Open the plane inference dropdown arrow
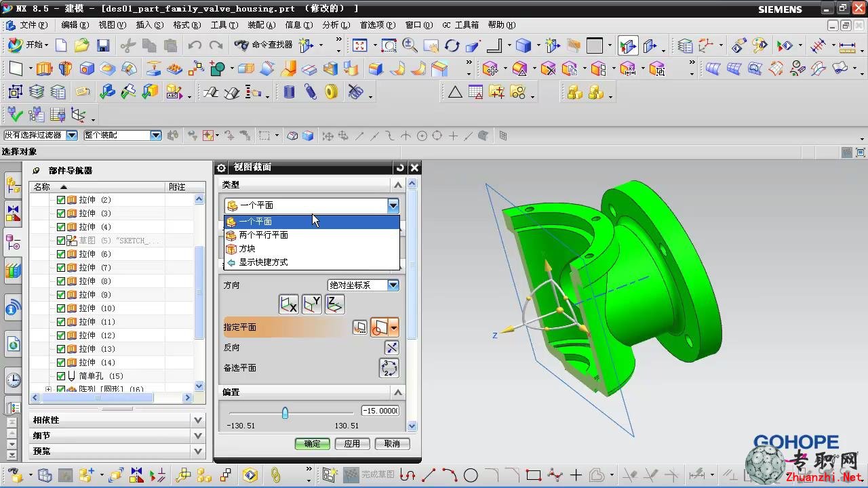 pos(394,328)
